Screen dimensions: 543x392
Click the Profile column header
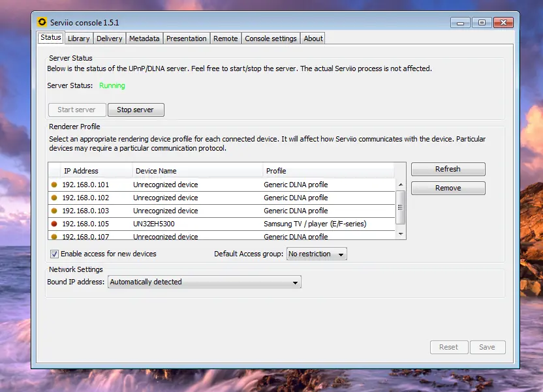(329, 171)
